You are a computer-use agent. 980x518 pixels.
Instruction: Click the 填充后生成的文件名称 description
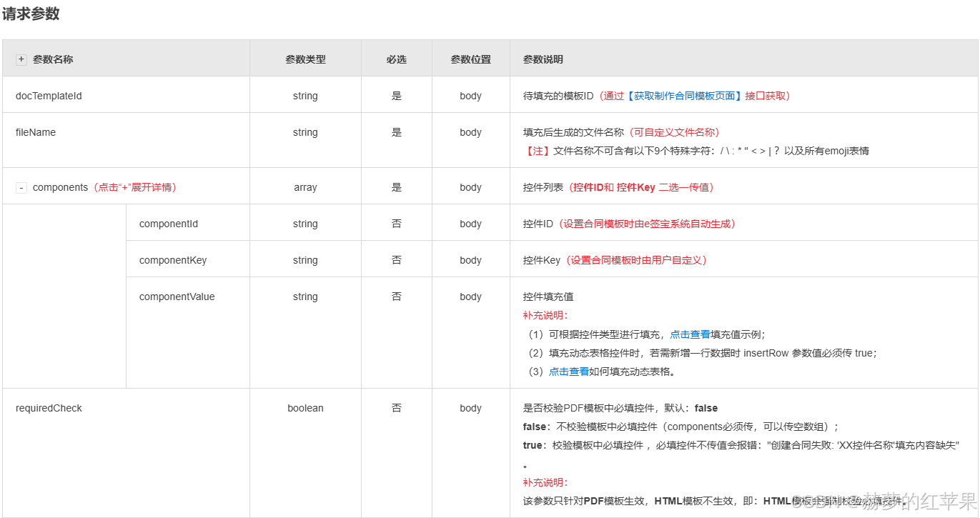tap(573, 132)
